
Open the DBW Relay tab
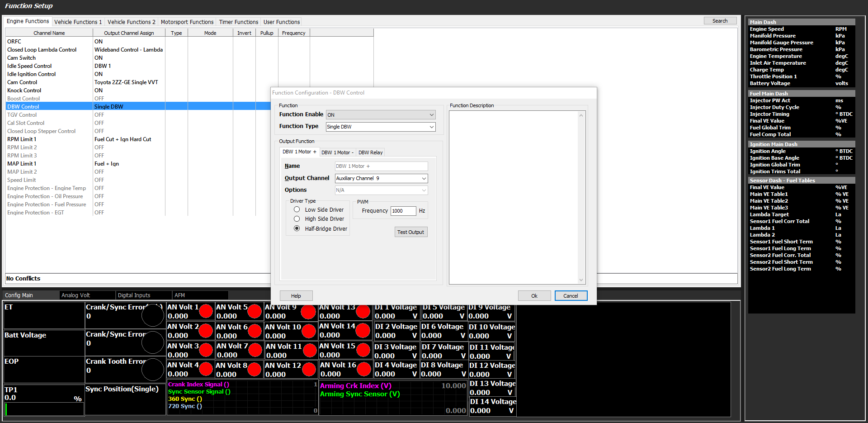pyautogui.click(x=370, y=152)
